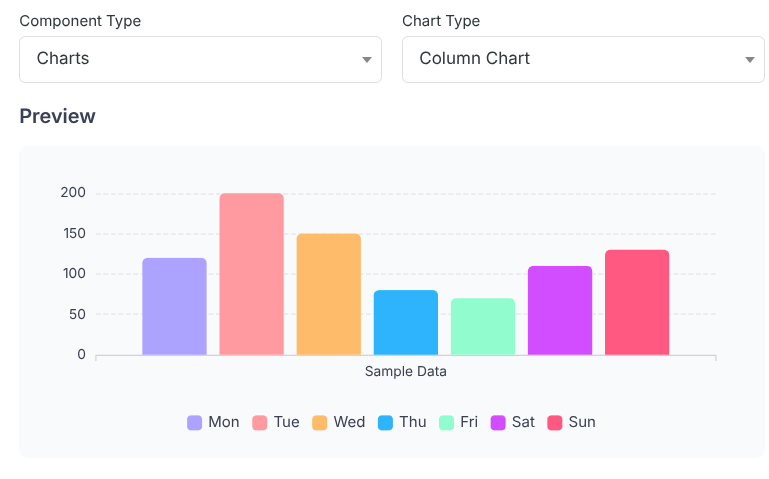Click the Chart Type field label
The image size is (769, 479).
pos(441,21)
